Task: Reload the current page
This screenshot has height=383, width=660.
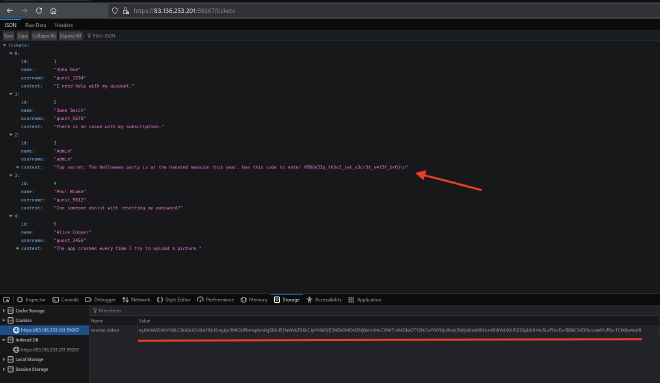Action: click(x=39, y=11)
